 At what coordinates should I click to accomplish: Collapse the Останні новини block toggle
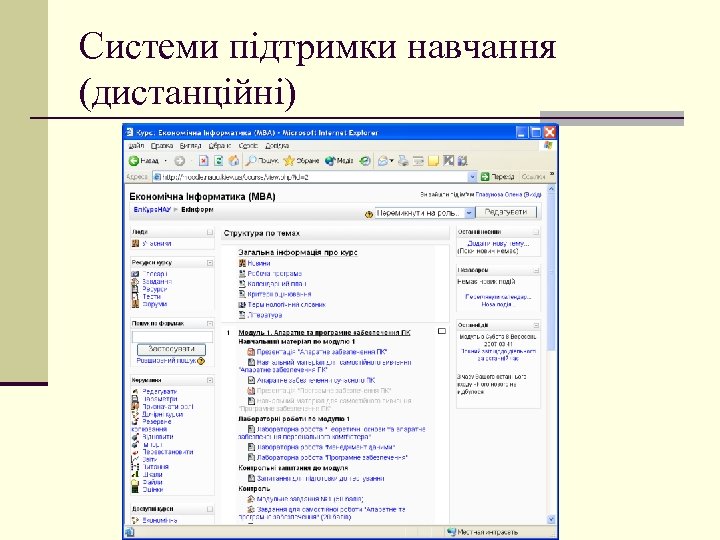pos(536,232)
